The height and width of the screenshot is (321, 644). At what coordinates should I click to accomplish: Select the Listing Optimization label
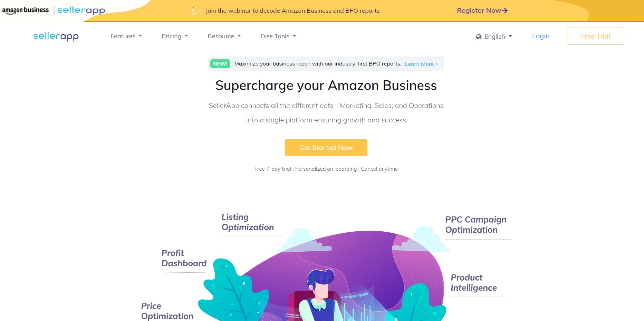pos(248,222)
